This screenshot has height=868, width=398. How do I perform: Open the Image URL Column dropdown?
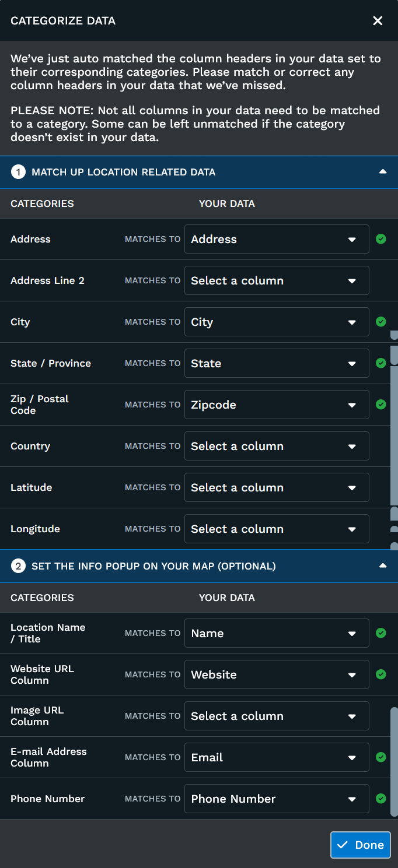pyautogui.click(x=277, y=716)
